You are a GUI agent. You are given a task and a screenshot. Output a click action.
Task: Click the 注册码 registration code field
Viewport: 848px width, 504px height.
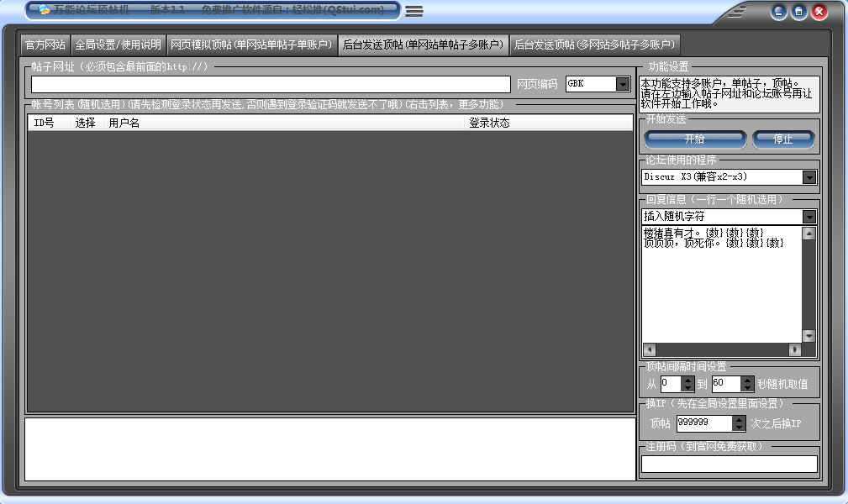(729, 464)
